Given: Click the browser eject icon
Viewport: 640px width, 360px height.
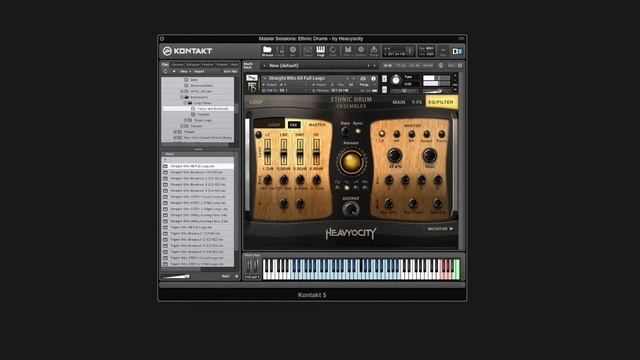Looking at the screenshot, I should pyautogui.click(x=174, y=71).
